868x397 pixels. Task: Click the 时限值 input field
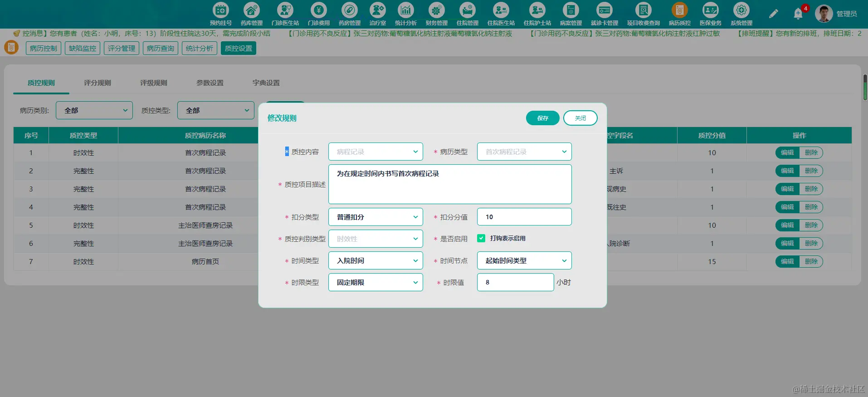point(515,282)
